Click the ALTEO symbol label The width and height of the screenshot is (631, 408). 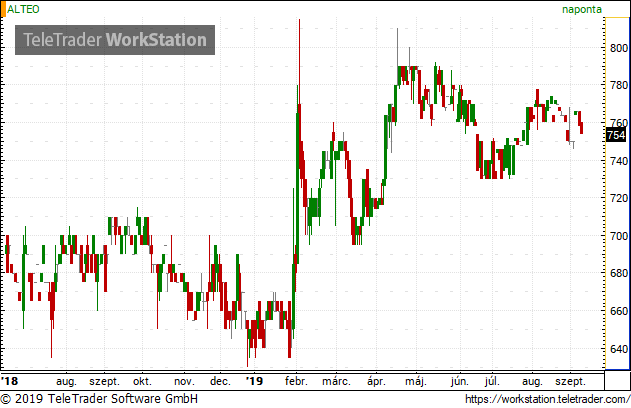[x=23, y=9]
